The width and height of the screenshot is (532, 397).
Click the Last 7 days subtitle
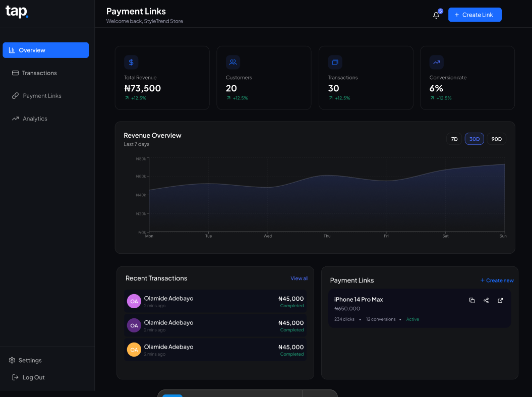click(136, 144)
